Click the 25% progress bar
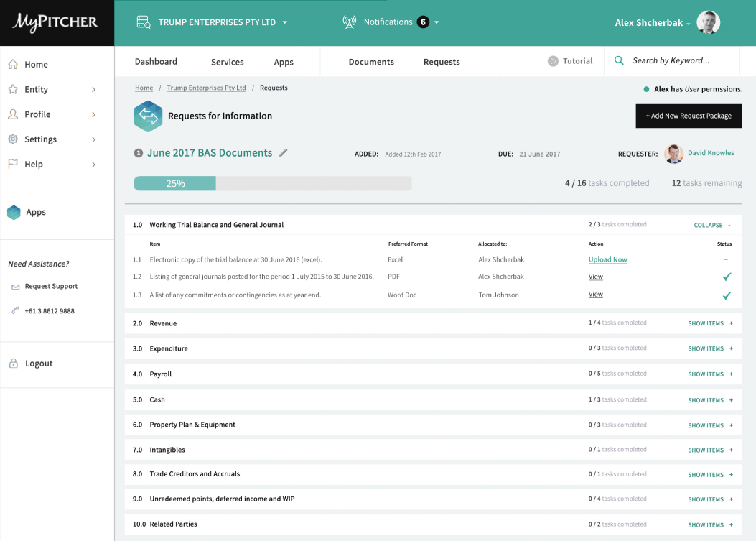Screen dimensions: 756x541 point(272,184)
